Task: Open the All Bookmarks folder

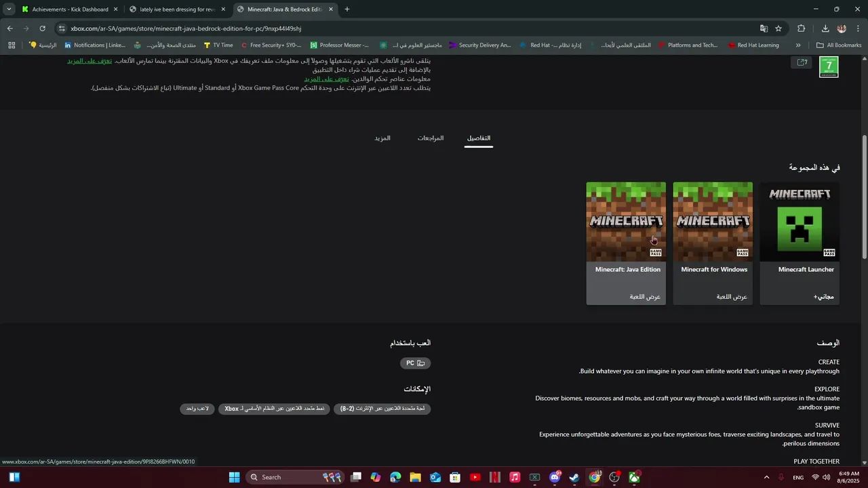Action: (839, 45)
